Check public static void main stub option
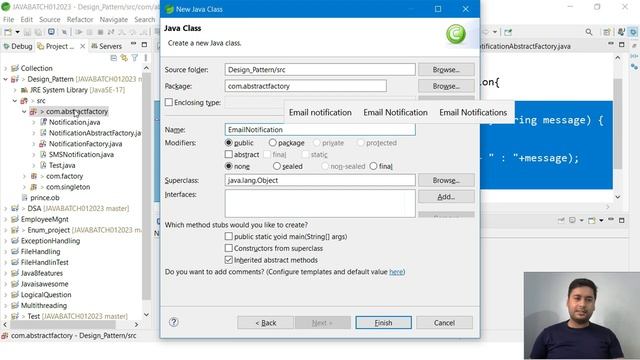The height and width of the screenshot is (360, 640). coord(229,236)
